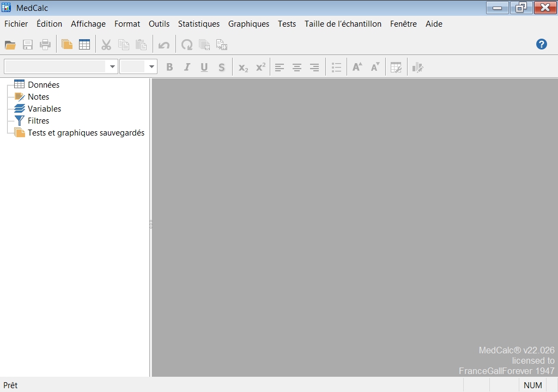This screenshot has width=558, height=392.
Task: Click the Prêt status text
Action: pos(10,385)
